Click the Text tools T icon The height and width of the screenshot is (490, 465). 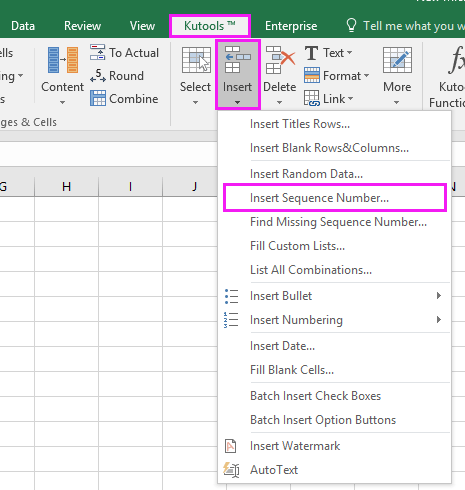point(311,53)
